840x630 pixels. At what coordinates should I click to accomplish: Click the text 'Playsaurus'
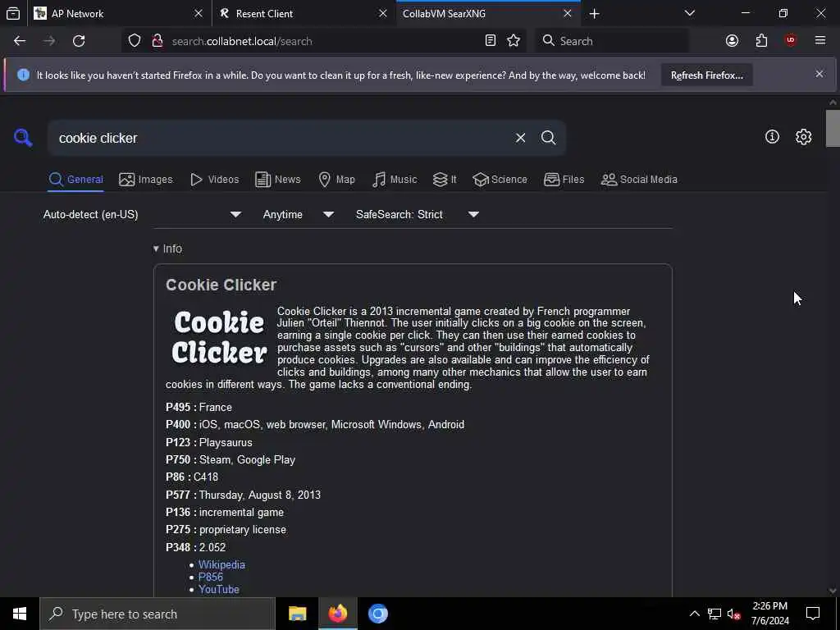[x=226, y=442]
